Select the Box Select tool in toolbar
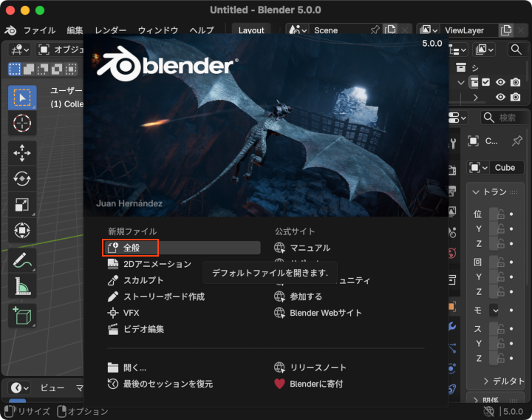 22,98
